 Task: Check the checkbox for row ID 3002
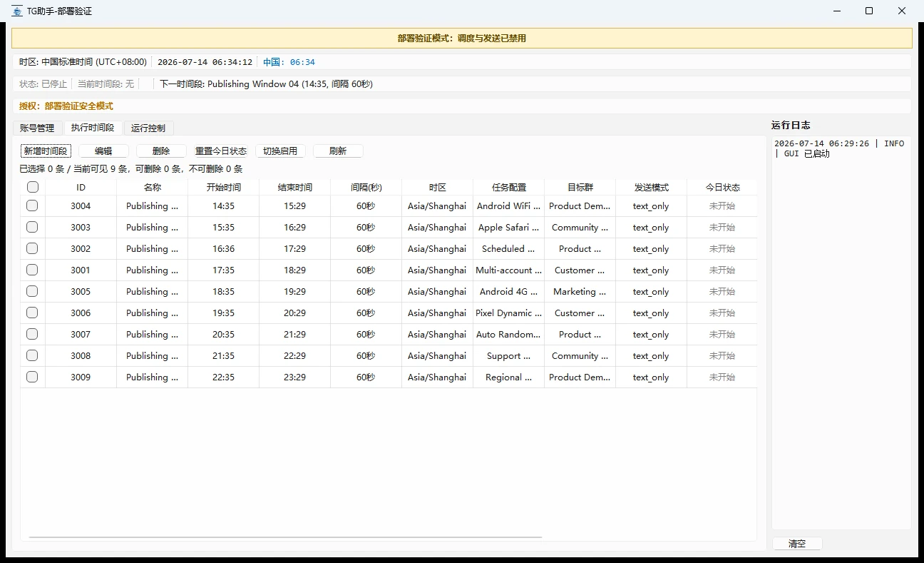32,248
